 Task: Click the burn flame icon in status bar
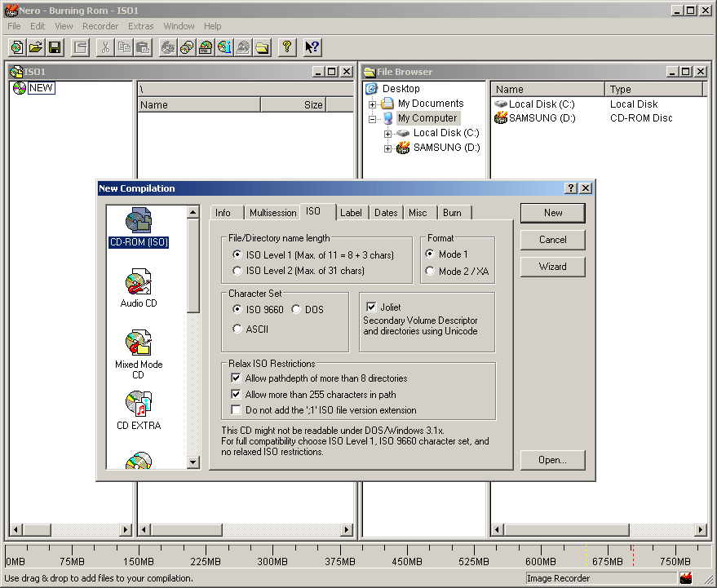pyautogui.click(x=685, y=578)
